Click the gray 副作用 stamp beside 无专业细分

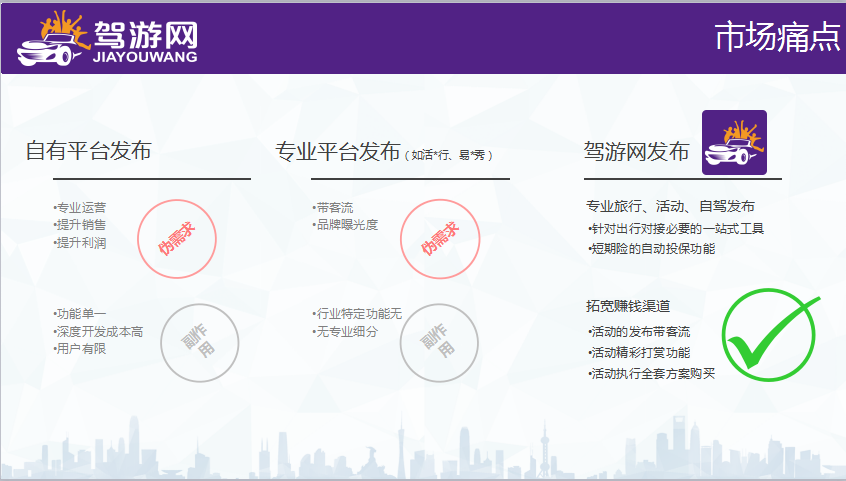coord(439,343)
